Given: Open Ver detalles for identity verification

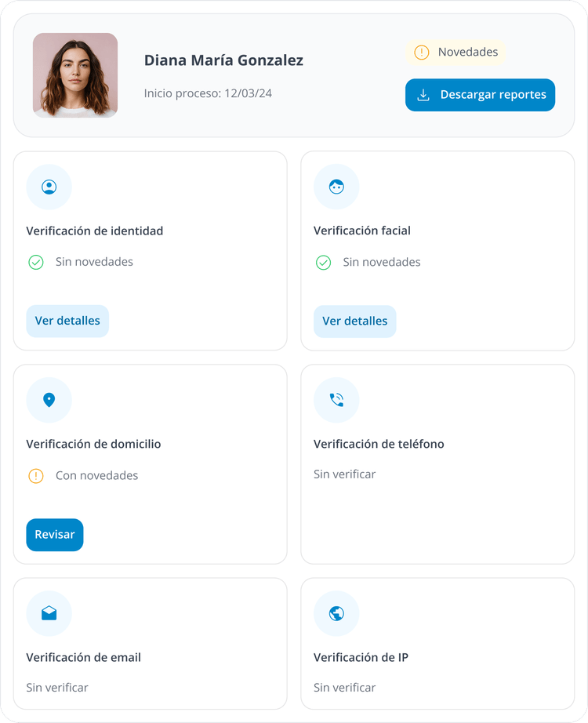Looking at the screenshot, I should pos(67,321).
